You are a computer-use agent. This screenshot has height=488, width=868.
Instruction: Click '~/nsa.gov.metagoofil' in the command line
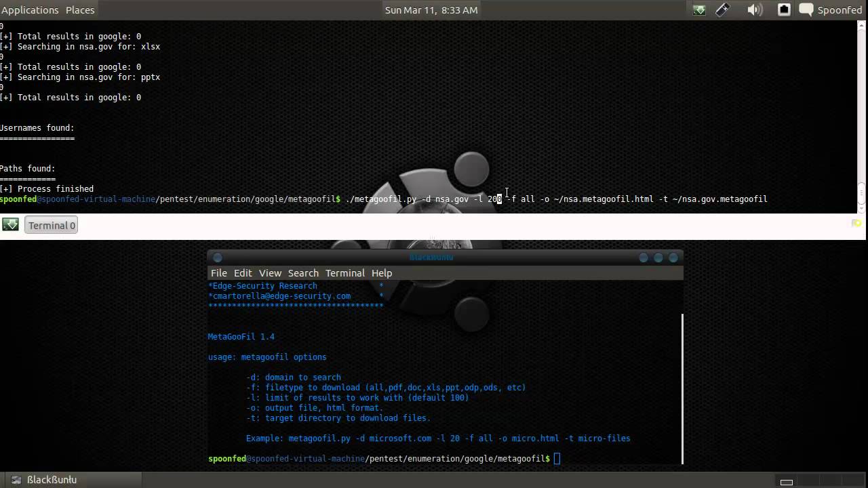pyautogui.click(x=719, y=199)
